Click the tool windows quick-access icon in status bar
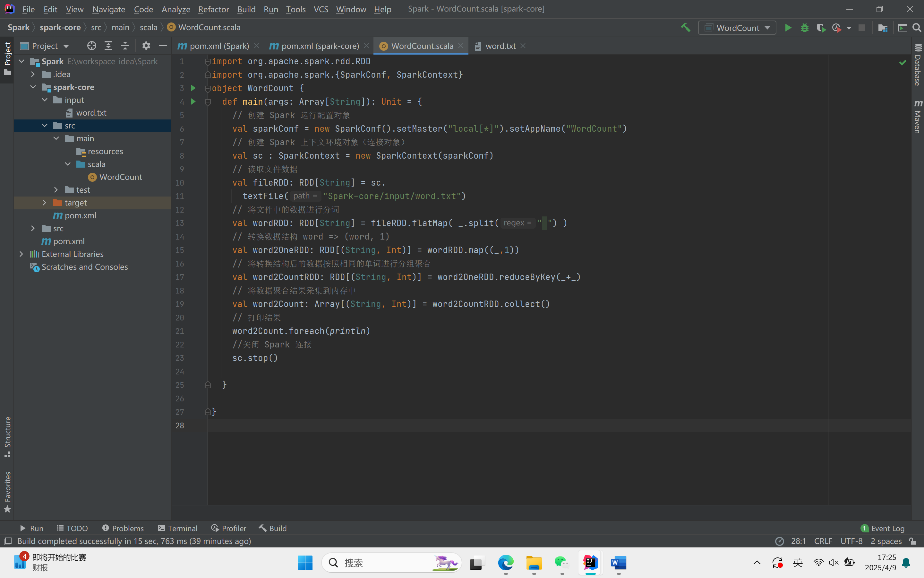This screenshot has width=924, height=578. 7,541
